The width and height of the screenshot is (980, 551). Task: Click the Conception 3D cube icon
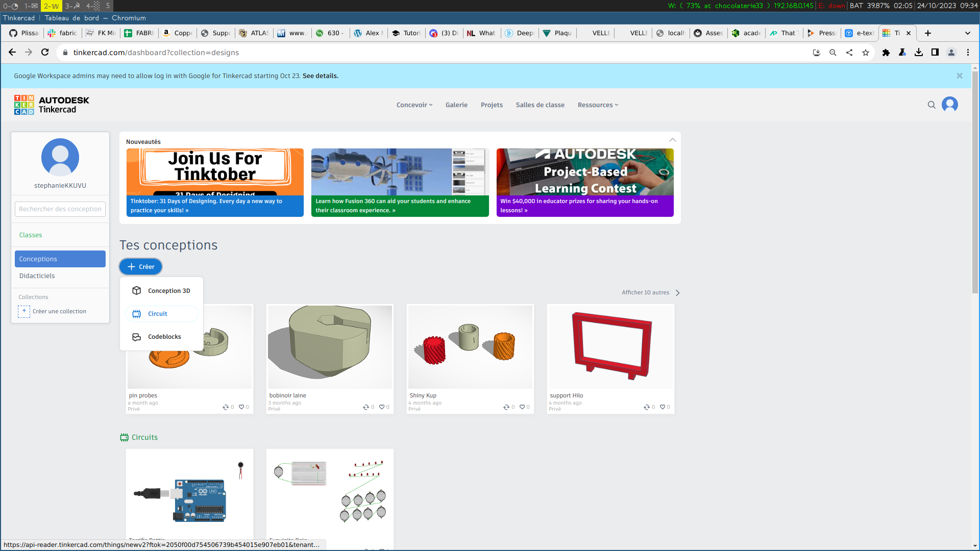(136, 290)
